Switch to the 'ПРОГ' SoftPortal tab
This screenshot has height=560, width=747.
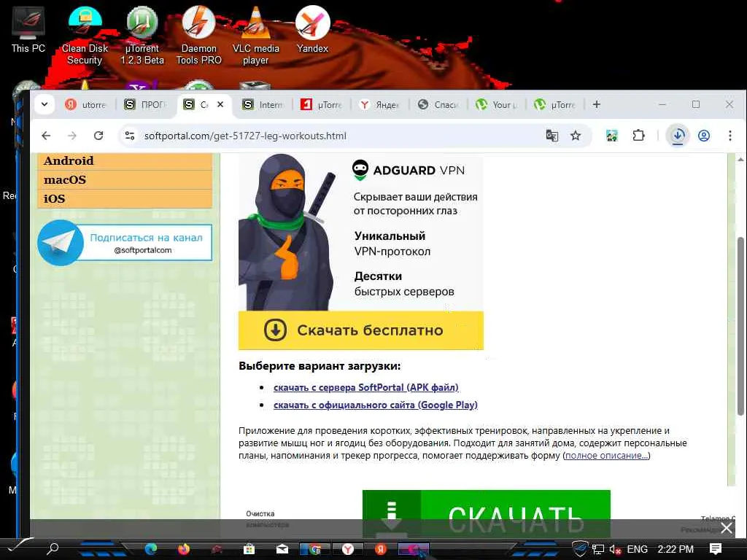[x=145, y=105]
